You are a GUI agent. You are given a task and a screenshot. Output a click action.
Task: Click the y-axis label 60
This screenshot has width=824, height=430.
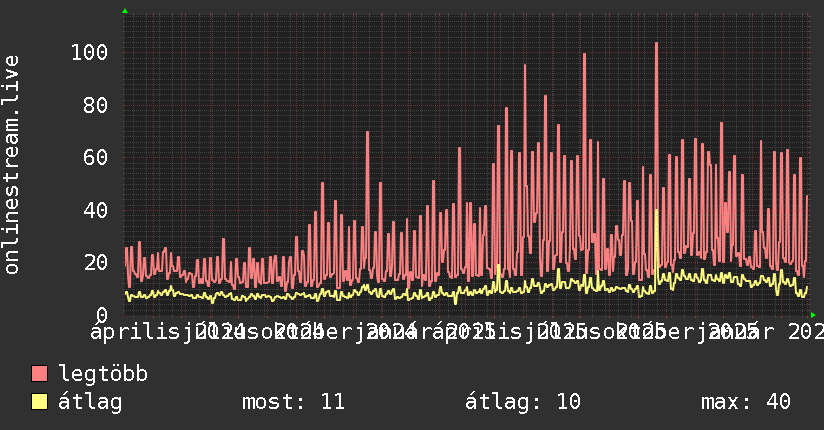point(96,158)
